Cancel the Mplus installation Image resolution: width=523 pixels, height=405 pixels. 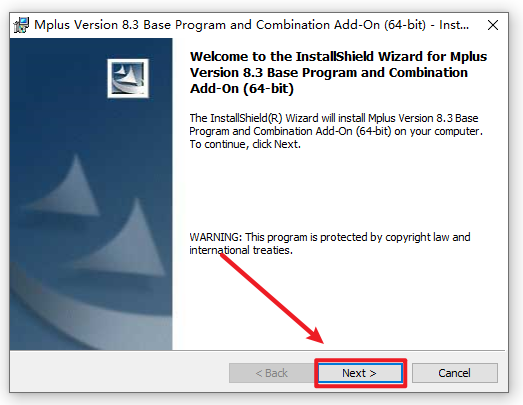455,373
